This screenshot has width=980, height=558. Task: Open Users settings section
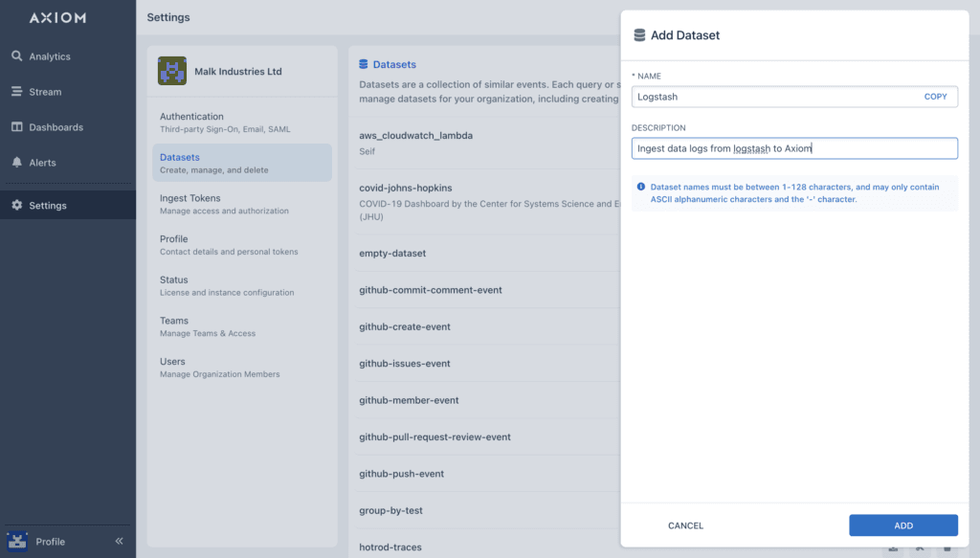click(x=242, y=368)
